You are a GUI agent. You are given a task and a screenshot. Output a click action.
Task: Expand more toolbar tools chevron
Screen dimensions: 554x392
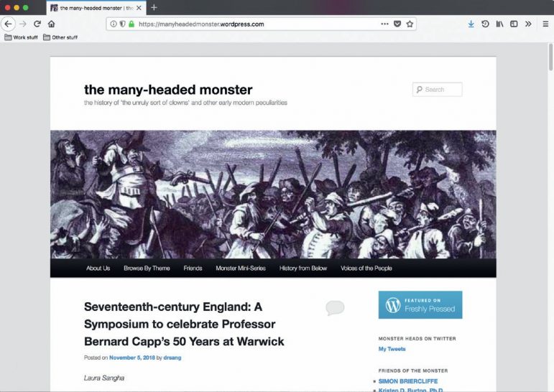coord(528,24)
